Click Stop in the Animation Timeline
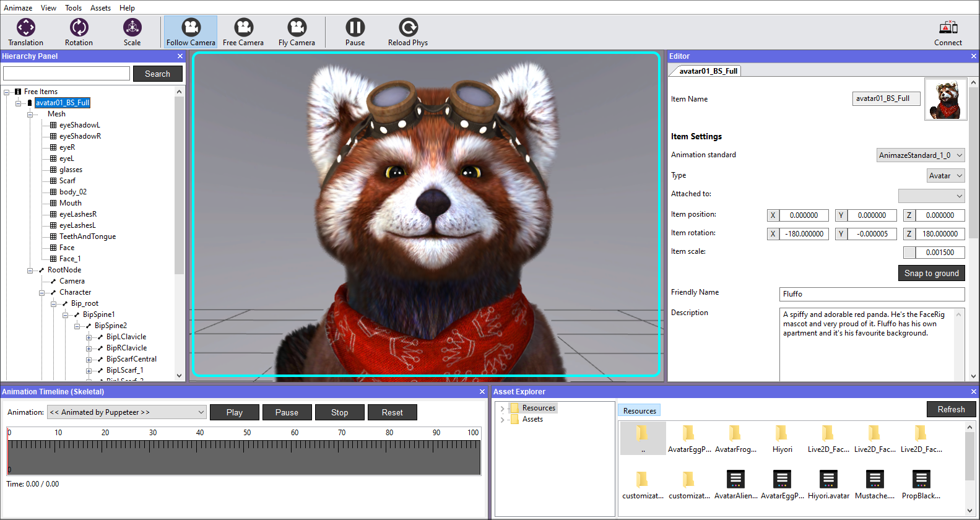980x520 pixels. (x=340, y=412)
